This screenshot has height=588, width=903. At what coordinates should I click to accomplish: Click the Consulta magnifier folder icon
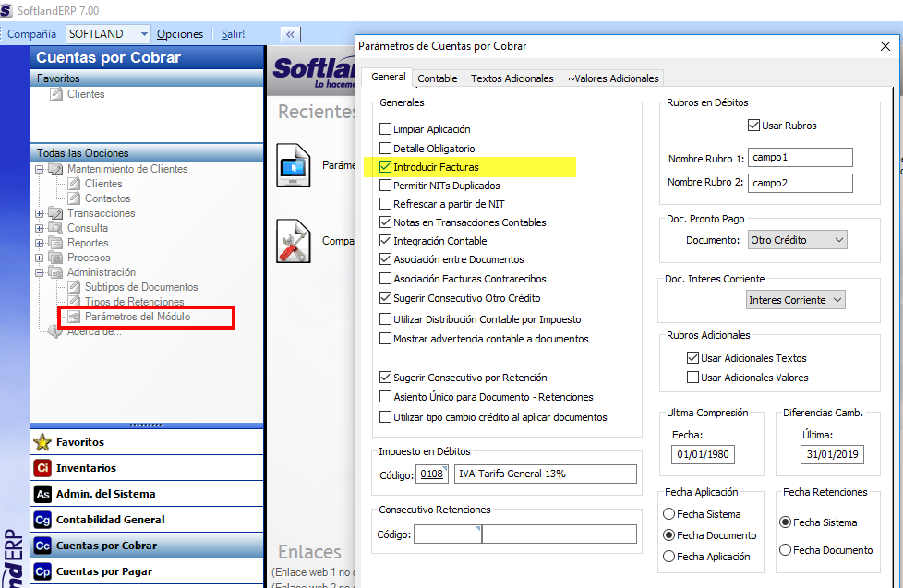click(x=56, y=228)
